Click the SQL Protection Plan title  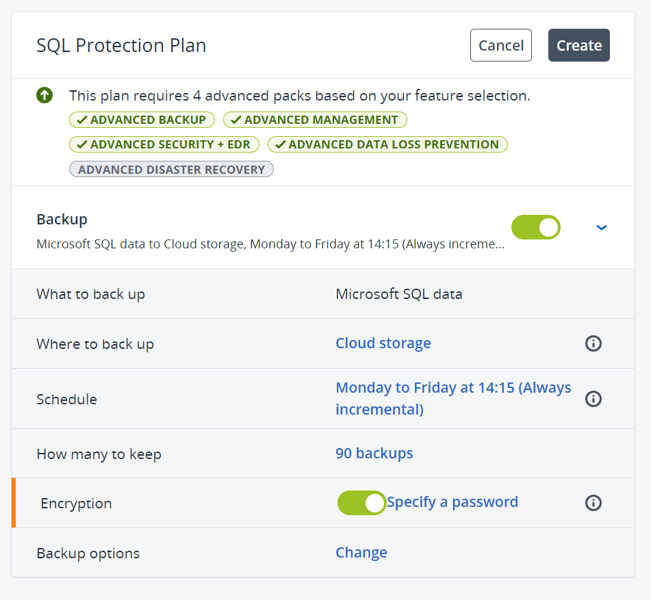pyautogui.click(x=121, y=45)
